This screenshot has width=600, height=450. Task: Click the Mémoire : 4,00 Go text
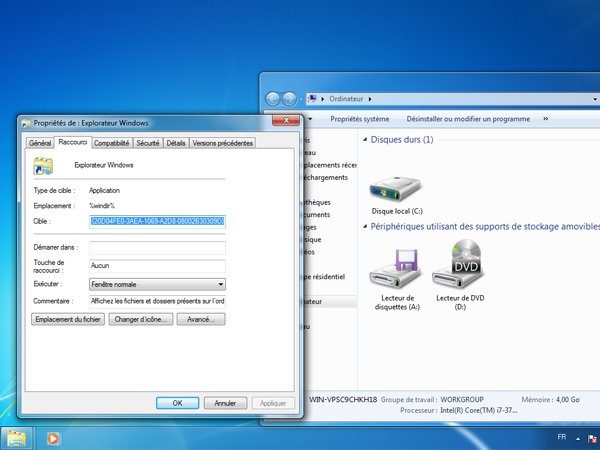tap(550, 399)
